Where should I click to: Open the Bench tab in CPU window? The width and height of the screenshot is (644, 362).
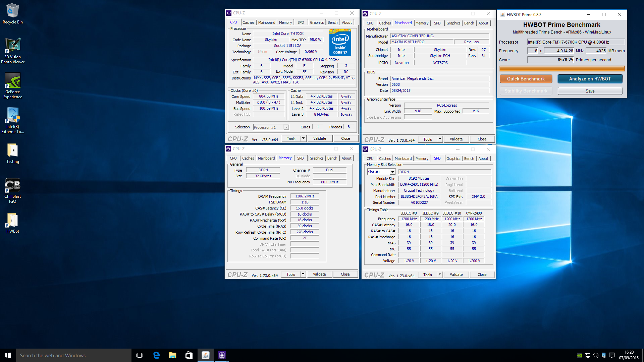point(333,22)
